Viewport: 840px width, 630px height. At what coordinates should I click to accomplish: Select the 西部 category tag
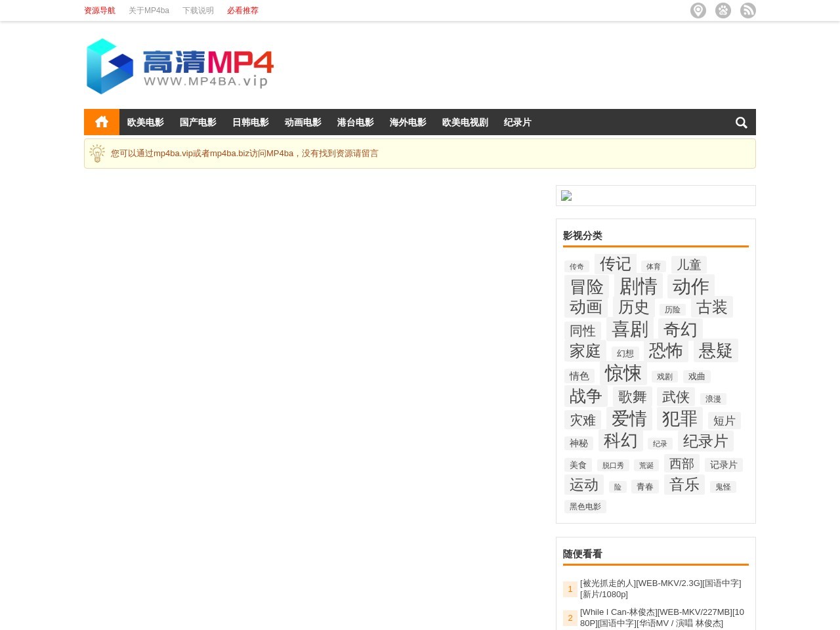(682, 463)
